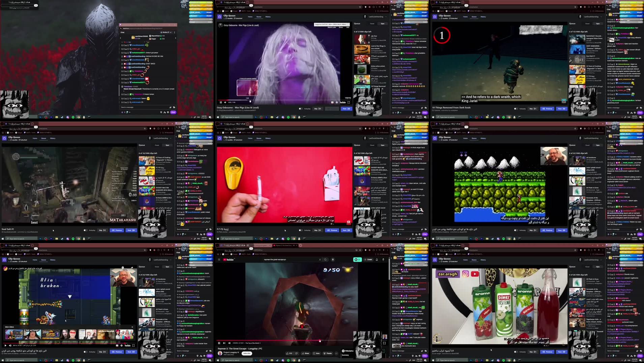Set queue to Open in Ozzy Osbourne panel
This screenshot has width=644, height=363.
click(383, 24)
